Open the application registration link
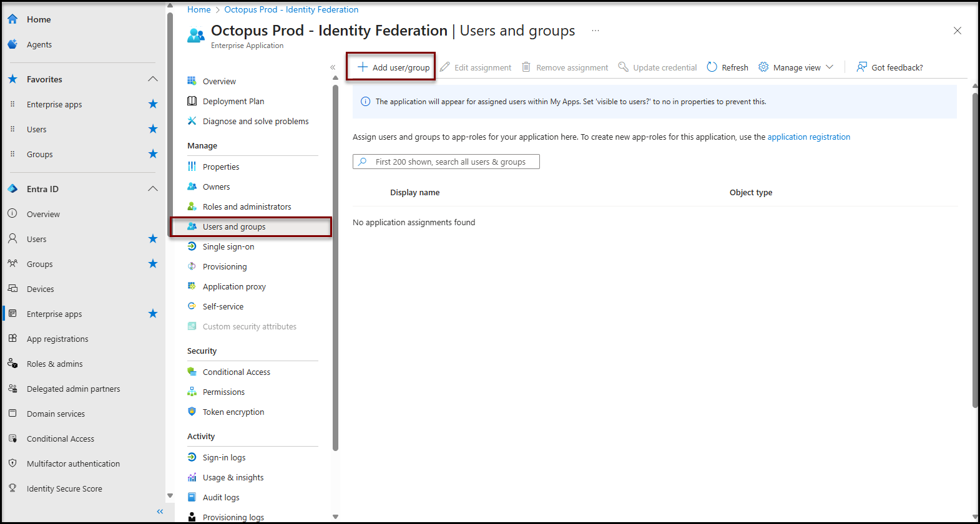Screen dimensions: 980x524 (x=808, y=137)
